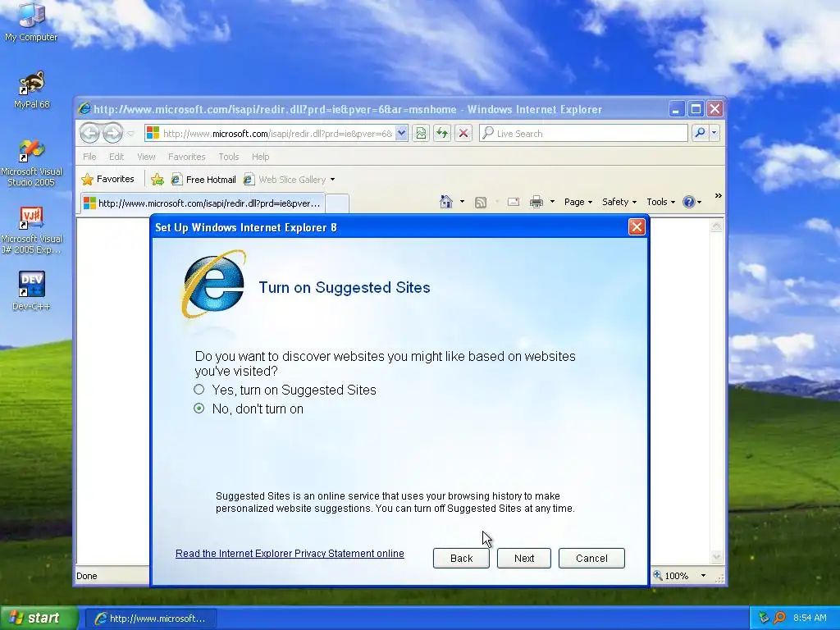Open Microsoft Visual Studio 2005 shortcut
The height and width of the screenshot is (630, 840).
click(31, 163)
